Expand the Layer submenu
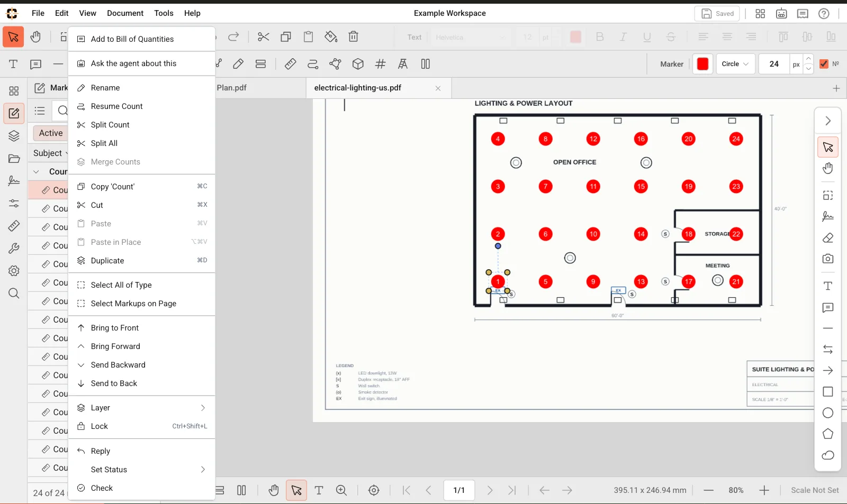The height and width of the screenshot is (504, 847). click(x=141, y=408)
